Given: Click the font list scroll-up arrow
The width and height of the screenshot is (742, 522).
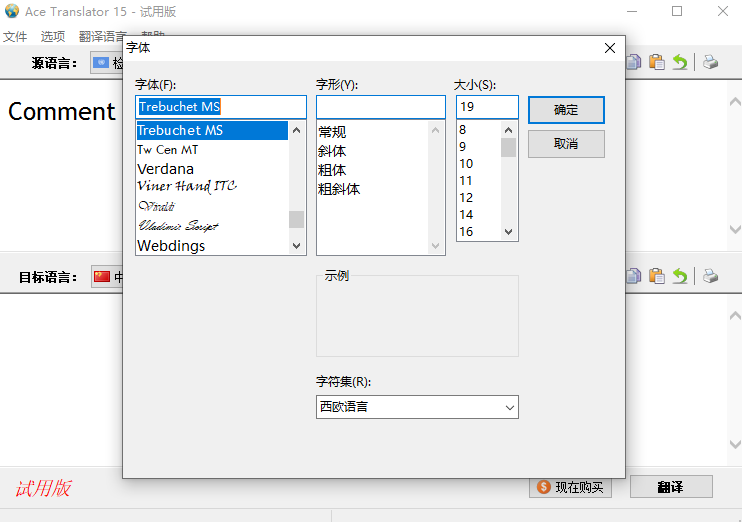Looking at the screenshot, I should pos(297,130).
